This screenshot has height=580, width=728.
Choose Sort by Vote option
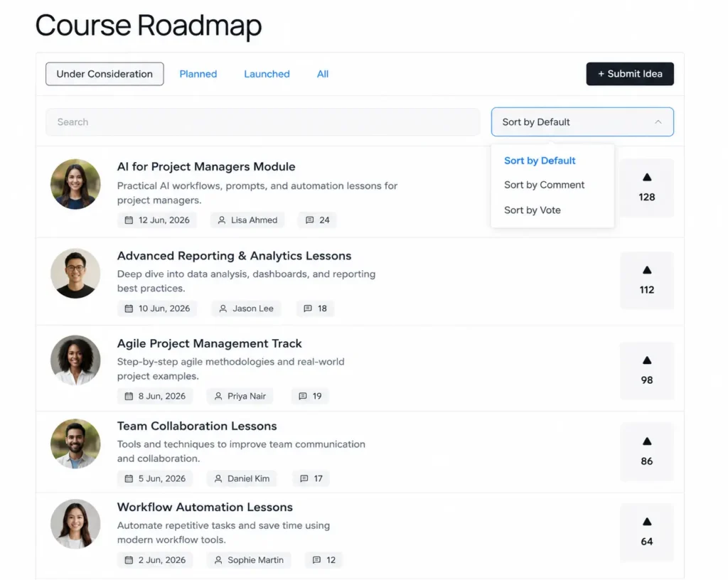click(x=532, y=210)
